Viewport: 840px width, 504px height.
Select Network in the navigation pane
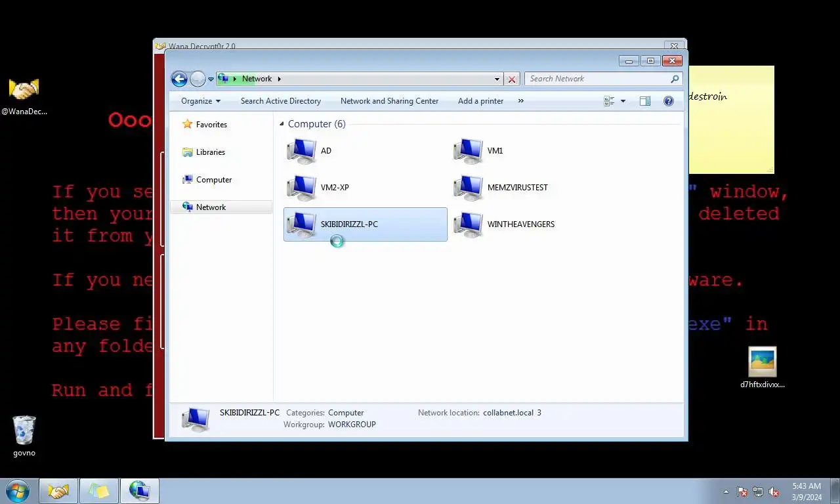(221, 207)
